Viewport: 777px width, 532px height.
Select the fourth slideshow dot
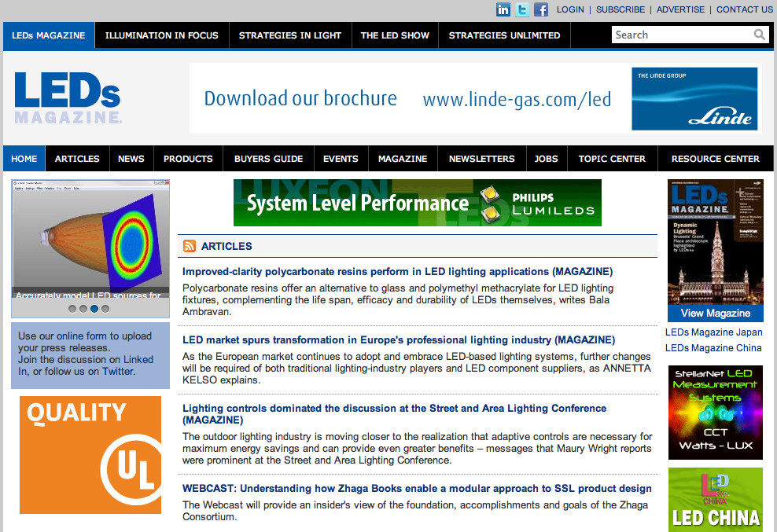(x=105, y=309)
